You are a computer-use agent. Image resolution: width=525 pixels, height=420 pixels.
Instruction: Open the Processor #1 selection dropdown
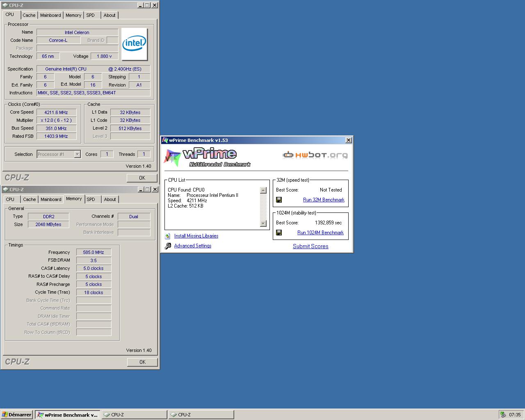coord(77,154)
